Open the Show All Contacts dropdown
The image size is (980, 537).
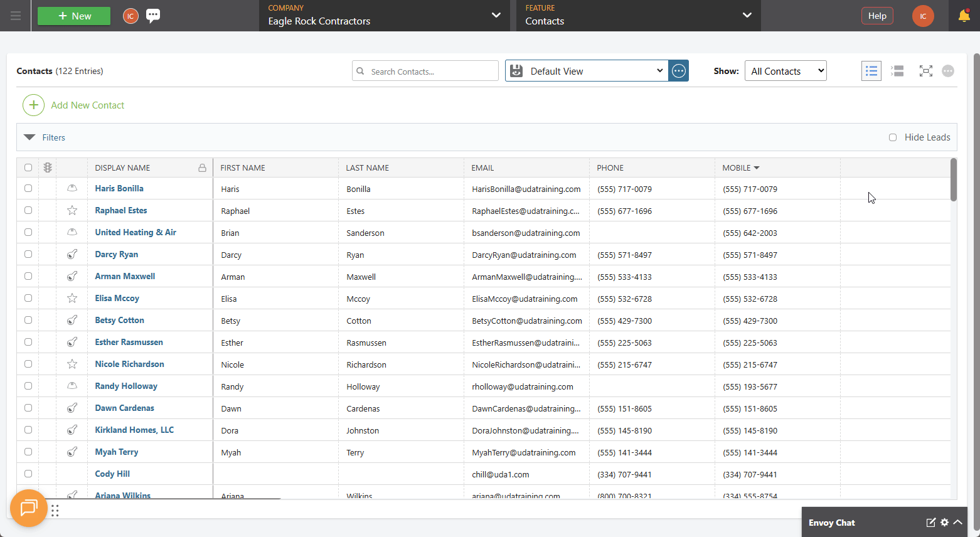click(x=786, y=71)
